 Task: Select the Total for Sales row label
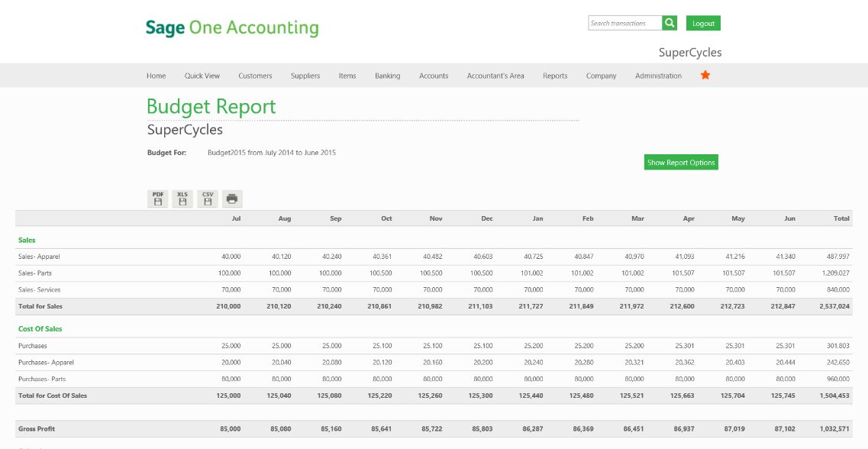pos(40,306)
